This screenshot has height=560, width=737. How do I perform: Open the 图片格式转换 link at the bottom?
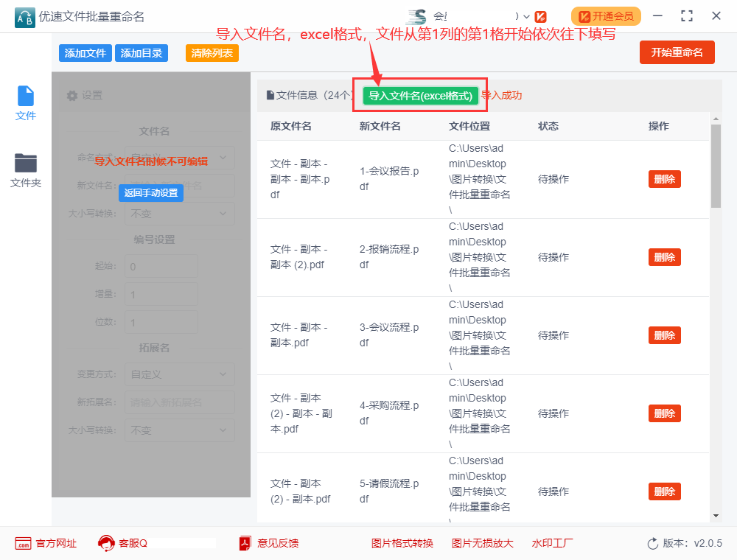402,543
